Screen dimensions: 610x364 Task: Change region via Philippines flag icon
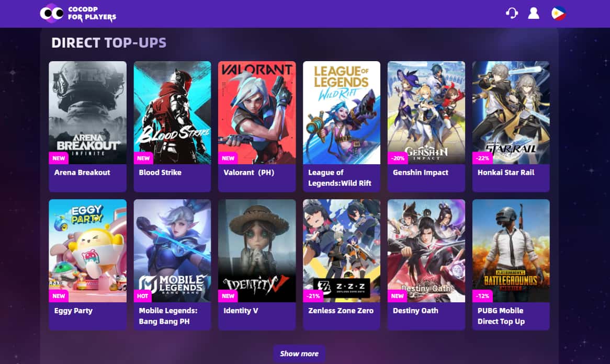tap(559, 13)
